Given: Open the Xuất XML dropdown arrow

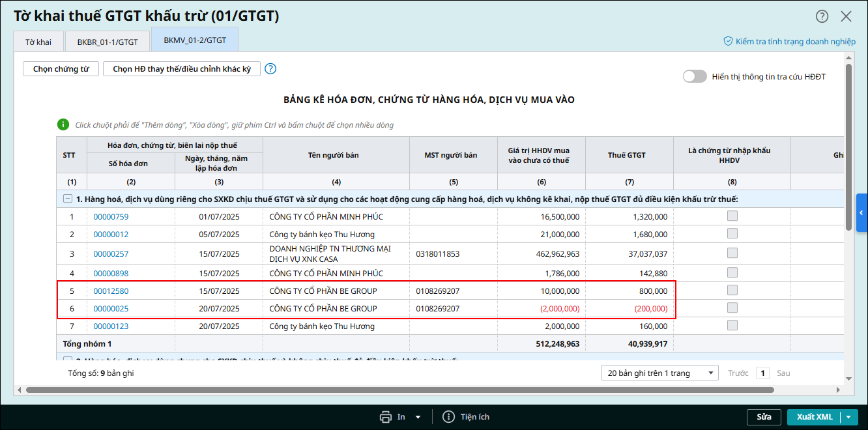Looking at the screenshot, I should (849, 417).
